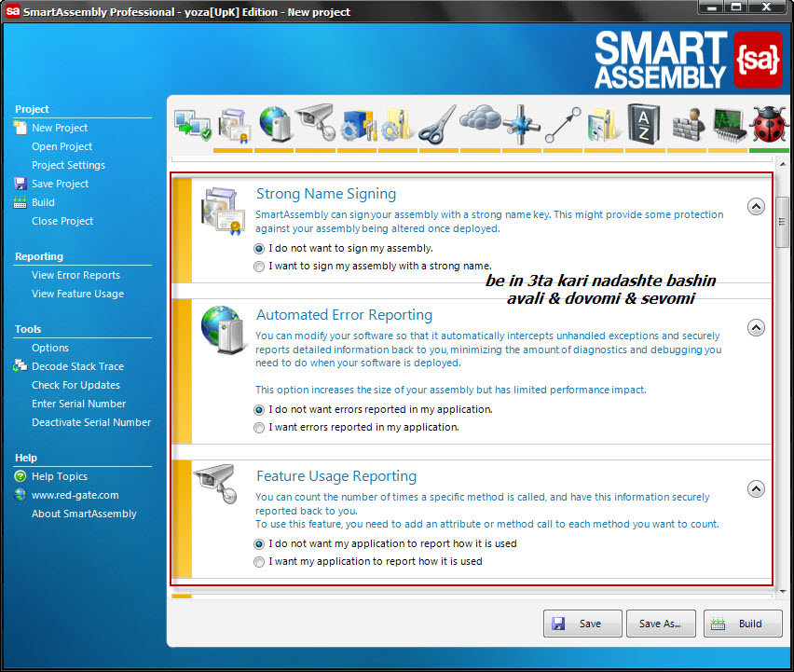Select the cloud obfuscation toolbar icon
The height and width of the screenshot is (672, 794).
(480, 119)
